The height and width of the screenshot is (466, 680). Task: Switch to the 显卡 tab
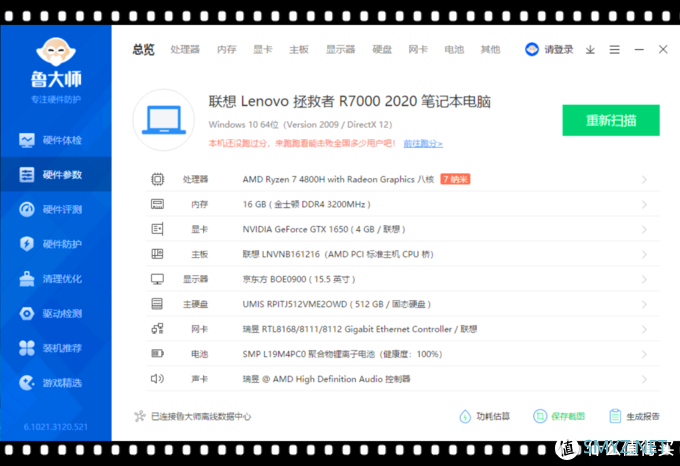(x=263, y=49)
